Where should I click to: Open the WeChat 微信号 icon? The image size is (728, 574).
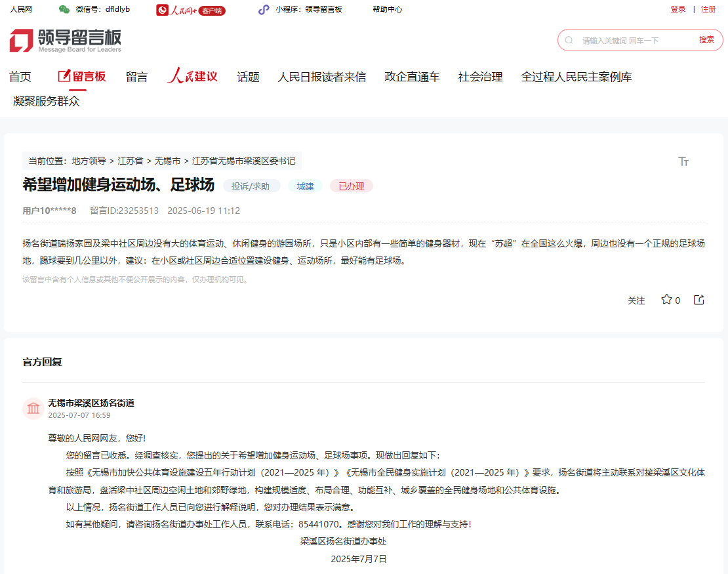[x=63, y=10]
